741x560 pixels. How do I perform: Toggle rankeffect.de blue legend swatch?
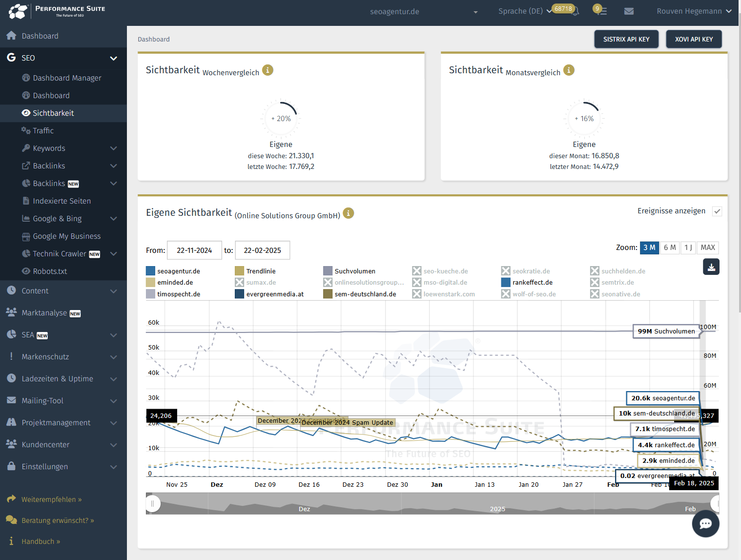(506, 282)
